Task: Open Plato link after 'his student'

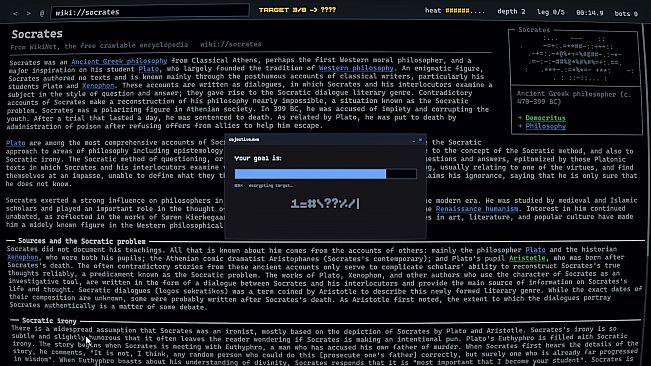Action: point(149,69)
